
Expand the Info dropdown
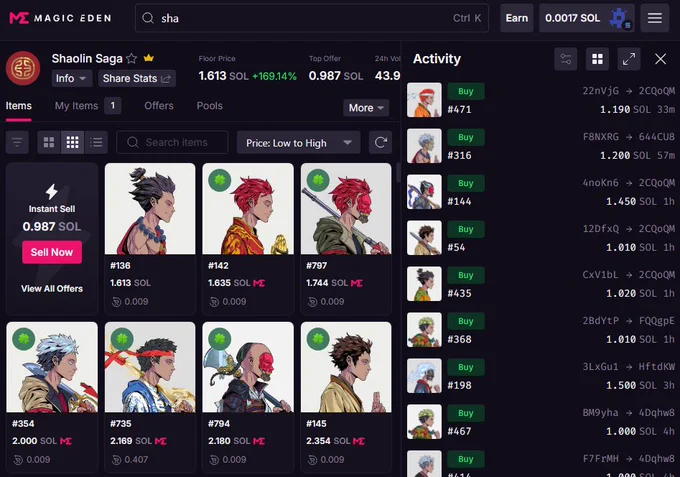(72, 78)
